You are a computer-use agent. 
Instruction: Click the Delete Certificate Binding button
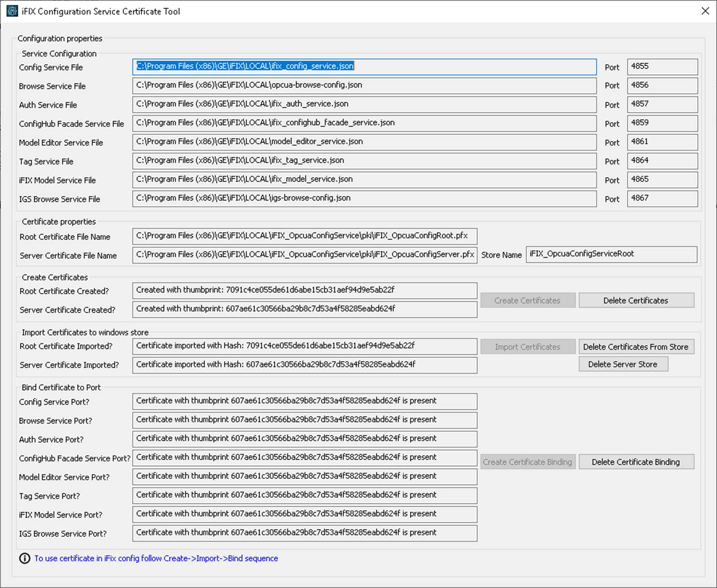[x=636, y=462]
